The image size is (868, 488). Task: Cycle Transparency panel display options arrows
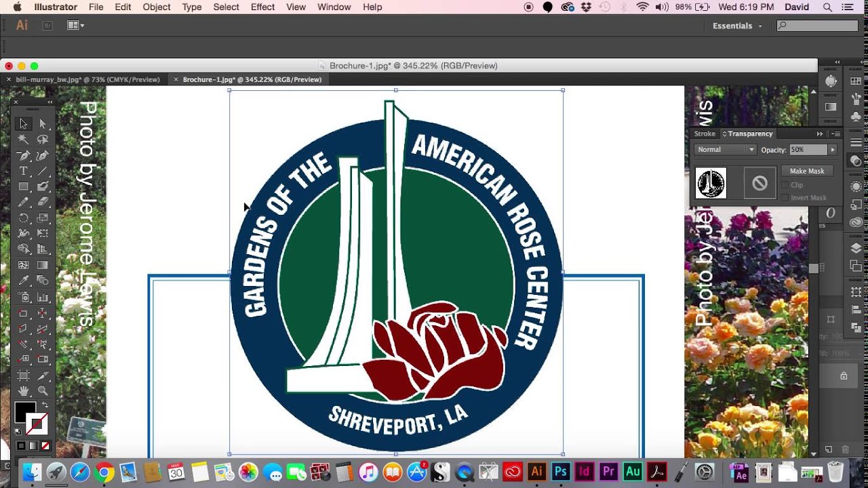[724, 134]
